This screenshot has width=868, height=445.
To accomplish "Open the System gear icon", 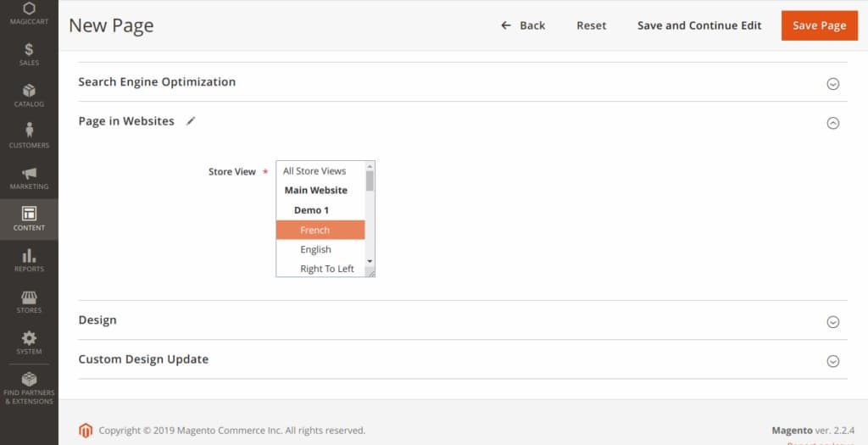I will click(29, 338).
